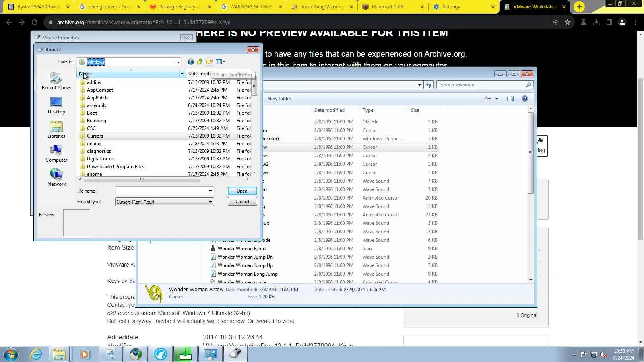
Task: Click the Open button in Browse dialog
Action: [x=242, y=191]
